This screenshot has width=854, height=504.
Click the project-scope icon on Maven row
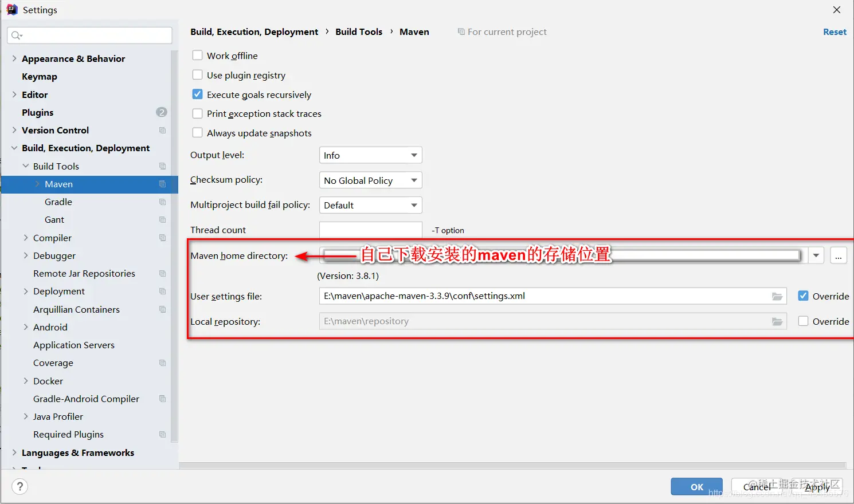coord(162,184)
